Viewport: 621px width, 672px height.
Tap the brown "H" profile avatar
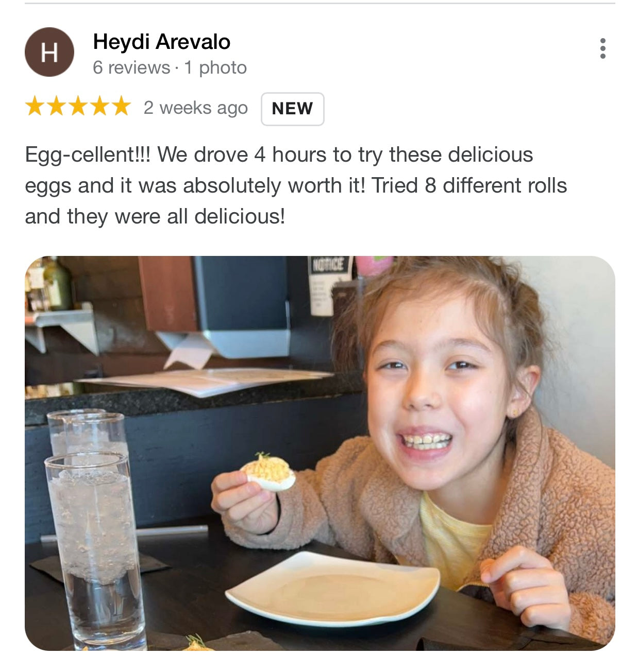coord(49,52)
